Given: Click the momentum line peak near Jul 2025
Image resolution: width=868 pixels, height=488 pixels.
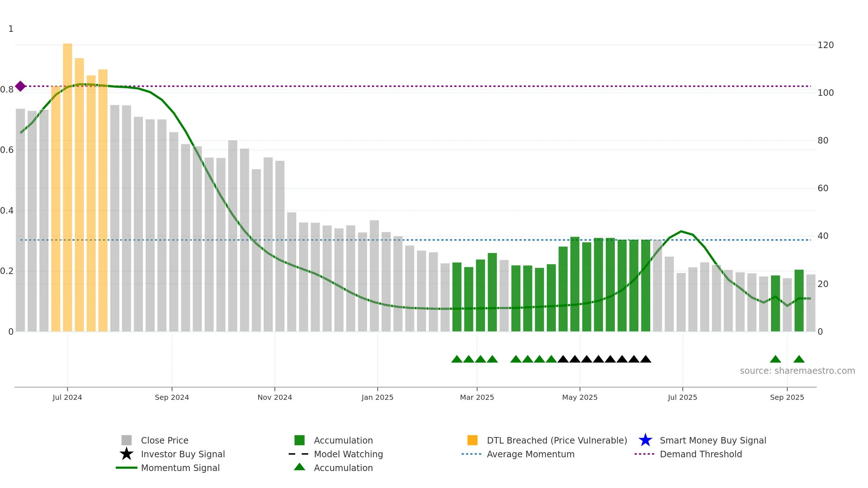Looking at the screenshot, I should pos(681,231).
